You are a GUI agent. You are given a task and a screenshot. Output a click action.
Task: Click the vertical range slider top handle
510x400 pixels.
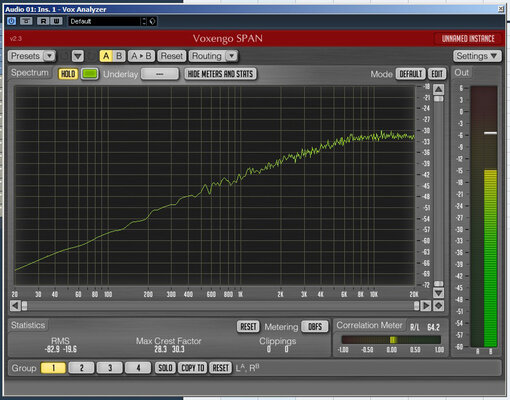pyautogui.click(x=438, y=99)
